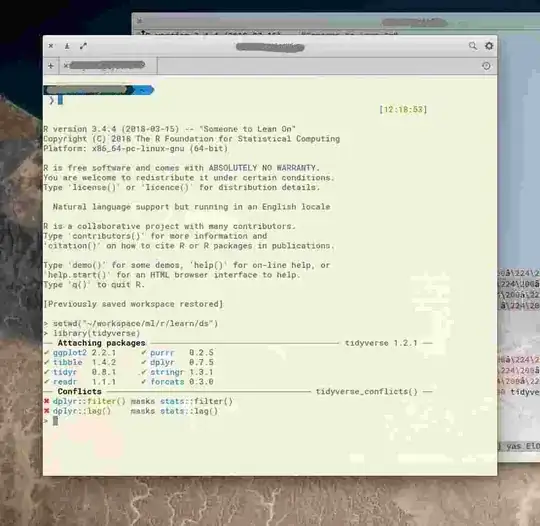Viewport: 540px width, 526px height.
Task: Click the ggplot2 package name
Action: pos(70,353)
